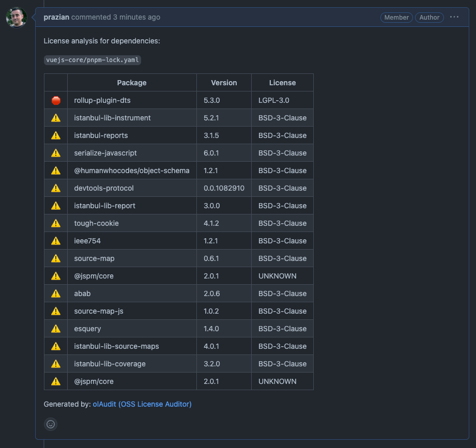The width and height of the screenshot is (476, 448).
Task: Select the vuejs-core/pnpm-lock.yaml code snippet
Action: (93, 60)
